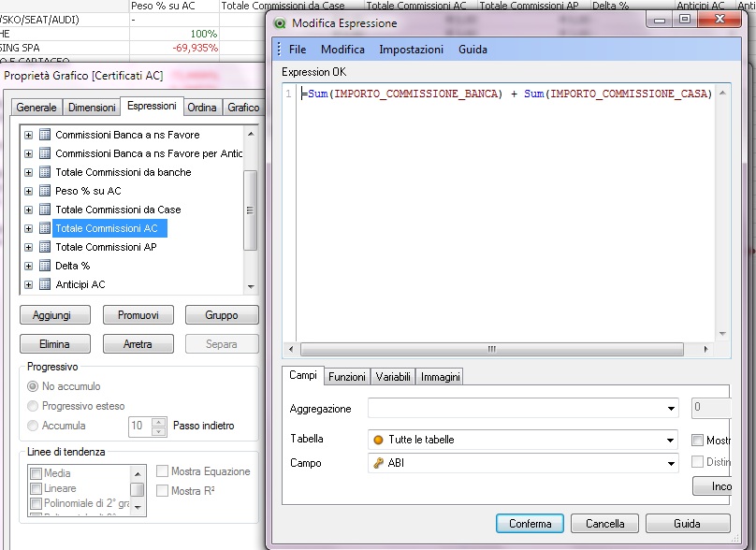Open the Impostazioni menu
The image size is (756, 550).
tap(411, 50)
